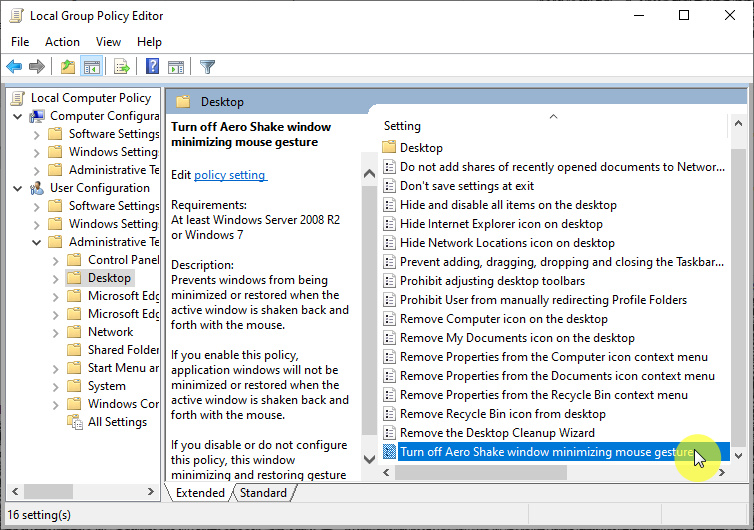
Task: Click the Up One Level folder icon
Action: (67, 67)
